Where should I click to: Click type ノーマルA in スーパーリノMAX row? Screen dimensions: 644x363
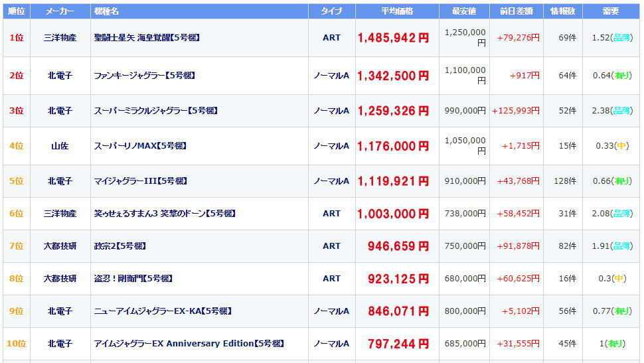331,146
